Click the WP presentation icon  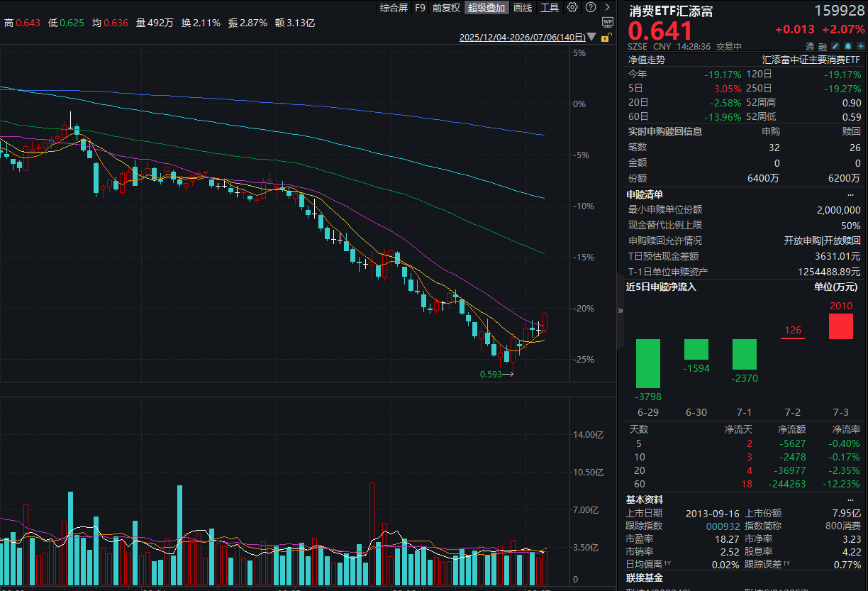point(606,23)
